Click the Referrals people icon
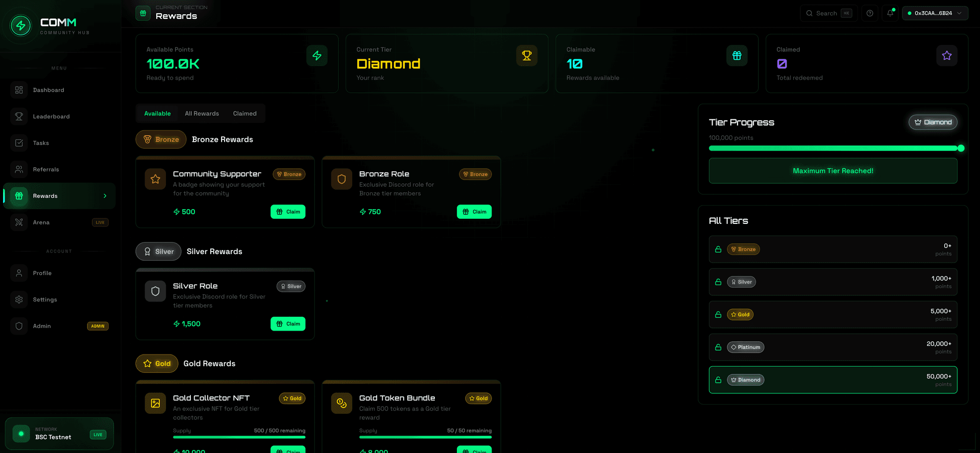The height and width of the screenshot is (453, 980). click(x=19, y=169)
